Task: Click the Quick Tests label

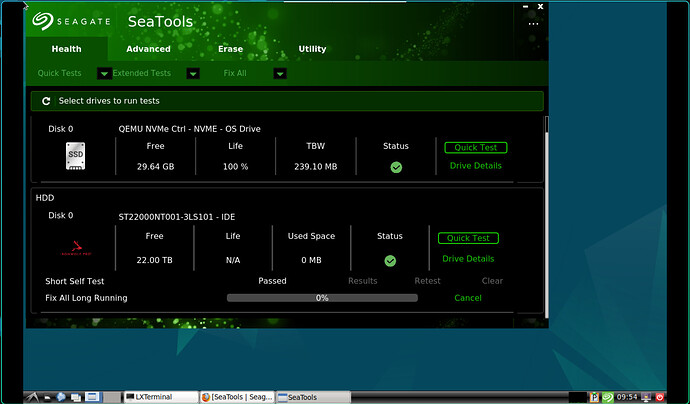Action: click(x=59, y=73)
